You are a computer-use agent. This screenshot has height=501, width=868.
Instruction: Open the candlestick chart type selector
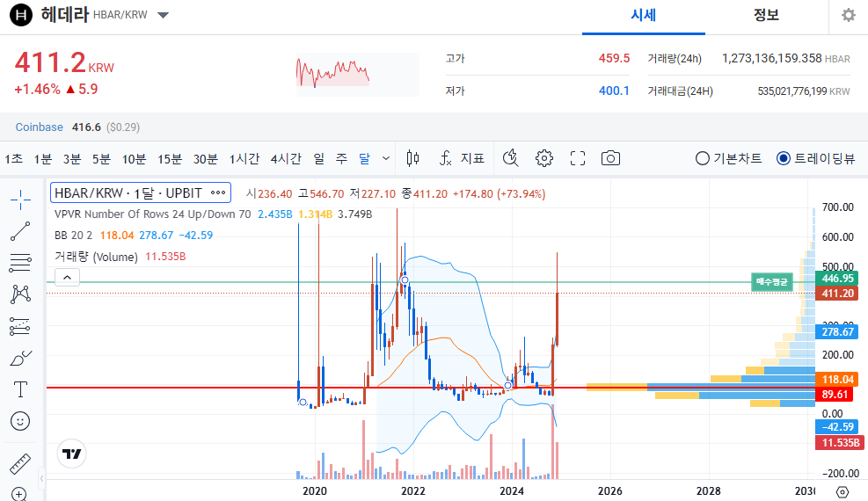(x=412, y=159)
